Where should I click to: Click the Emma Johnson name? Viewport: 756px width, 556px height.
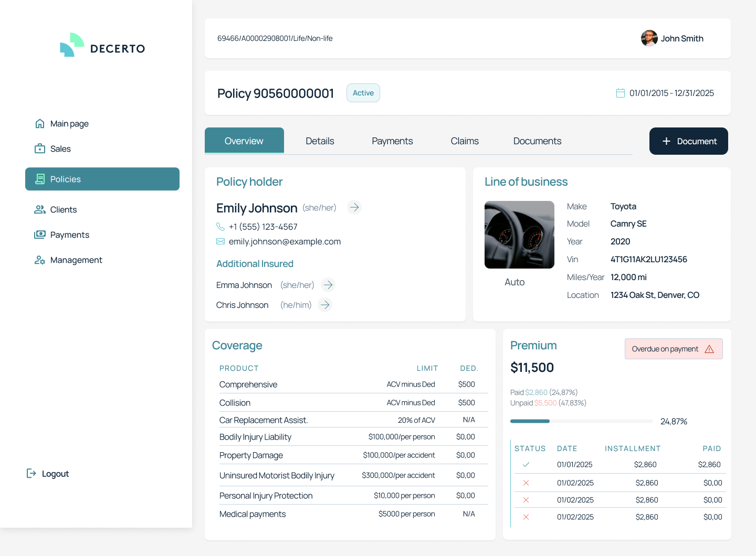click(244, 285)
